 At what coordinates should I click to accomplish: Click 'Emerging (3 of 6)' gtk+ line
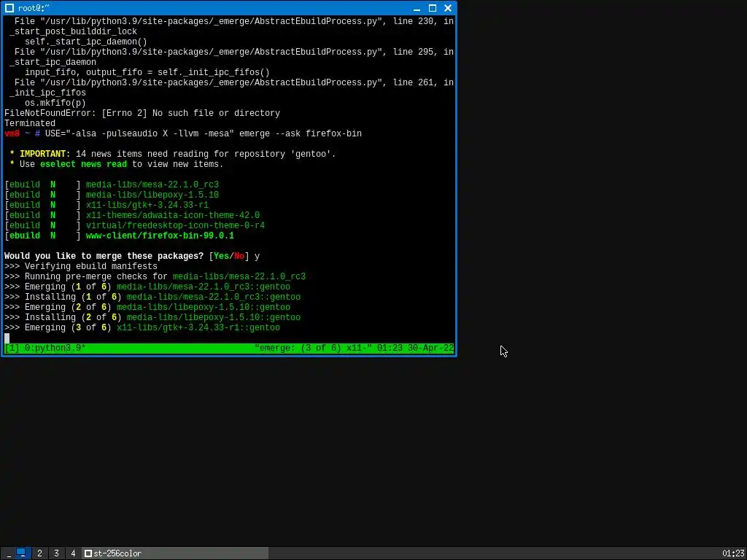tap(142, 327)
